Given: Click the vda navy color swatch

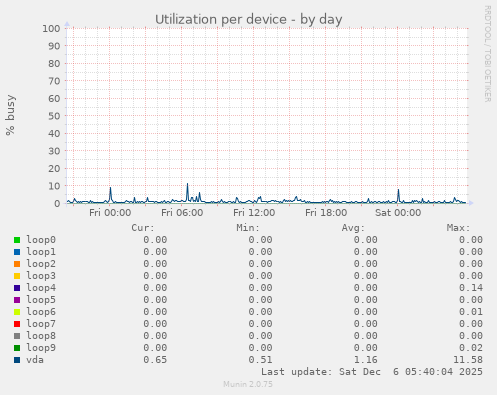Looking at the screenshot, I should point(17,360).
